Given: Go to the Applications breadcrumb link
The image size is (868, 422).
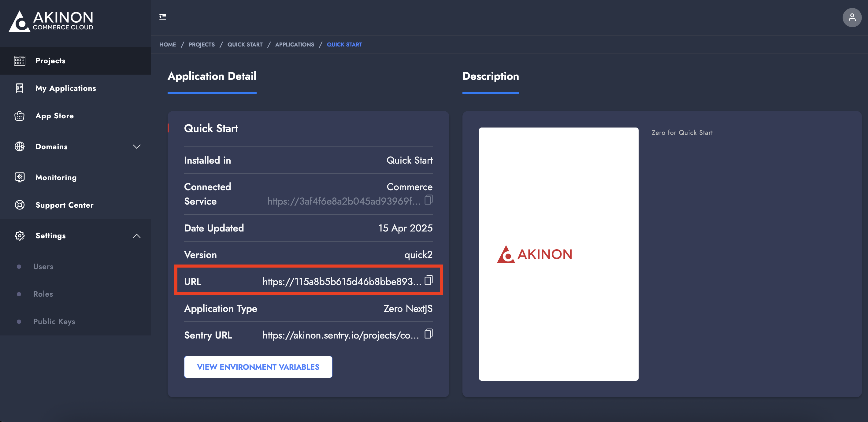Looking at the screenshot, I should click(x=295, y=44).
